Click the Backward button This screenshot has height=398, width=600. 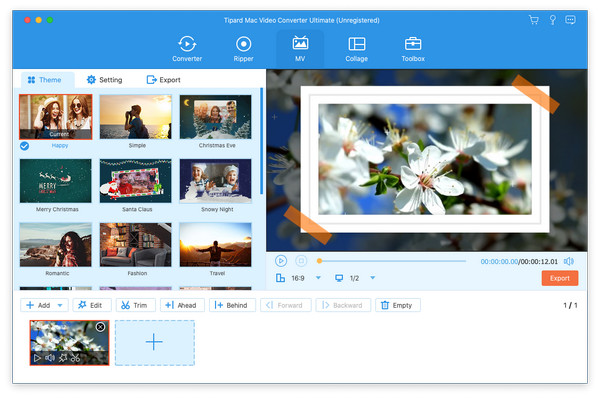343,305
